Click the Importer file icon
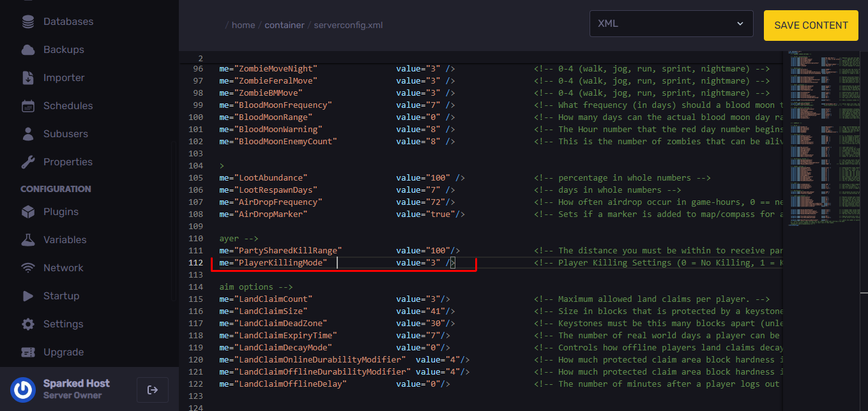The width and height of the screenshot is (868, 411). [28, 78]
